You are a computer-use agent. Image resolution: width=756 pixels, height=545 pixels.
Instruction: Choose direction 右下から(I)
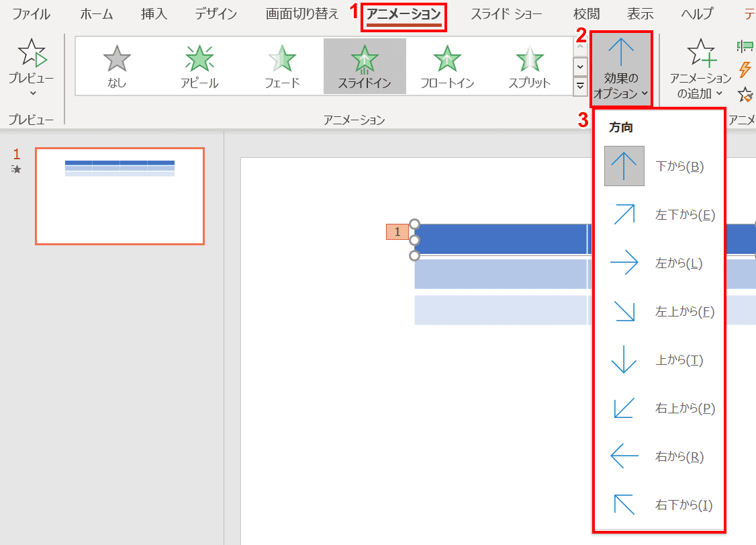point(659,505)
